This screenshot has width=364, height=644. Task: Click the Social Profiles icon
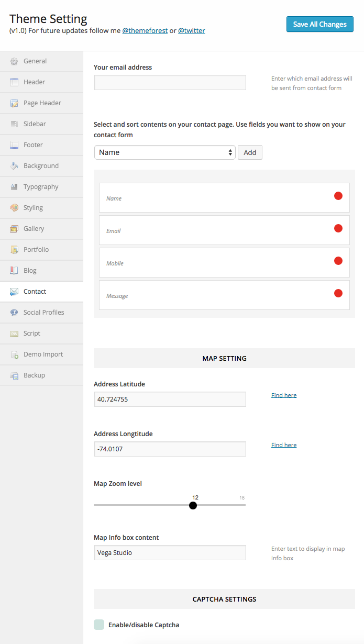tap(14, 313)
